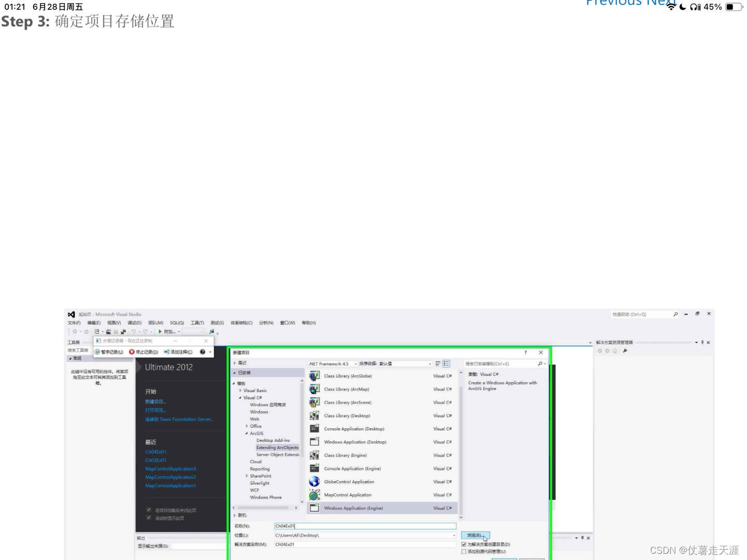Collapse the Visual C# tree node

point(240,398)
